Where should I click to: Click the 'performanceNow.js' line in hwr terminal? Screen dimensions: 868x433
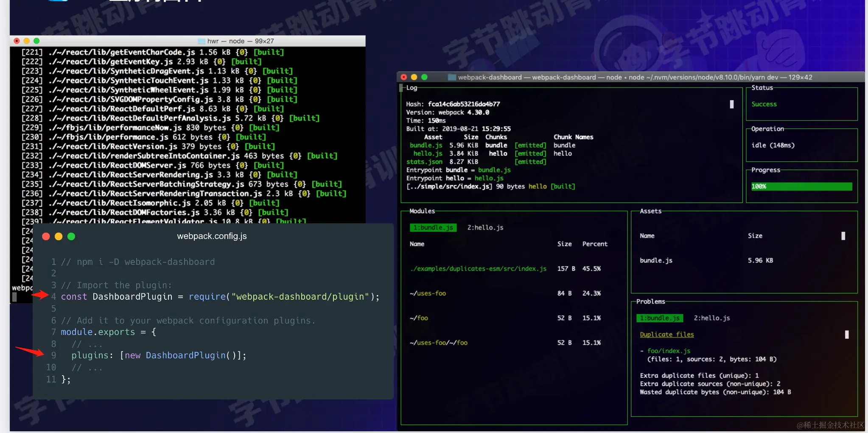pos(150,127)
